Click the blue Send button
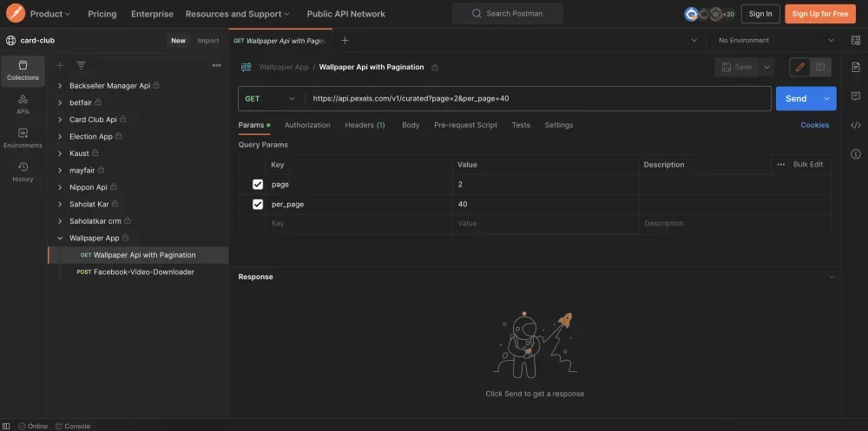This screenshot has height=431, width=868. [x=796, y=99]
